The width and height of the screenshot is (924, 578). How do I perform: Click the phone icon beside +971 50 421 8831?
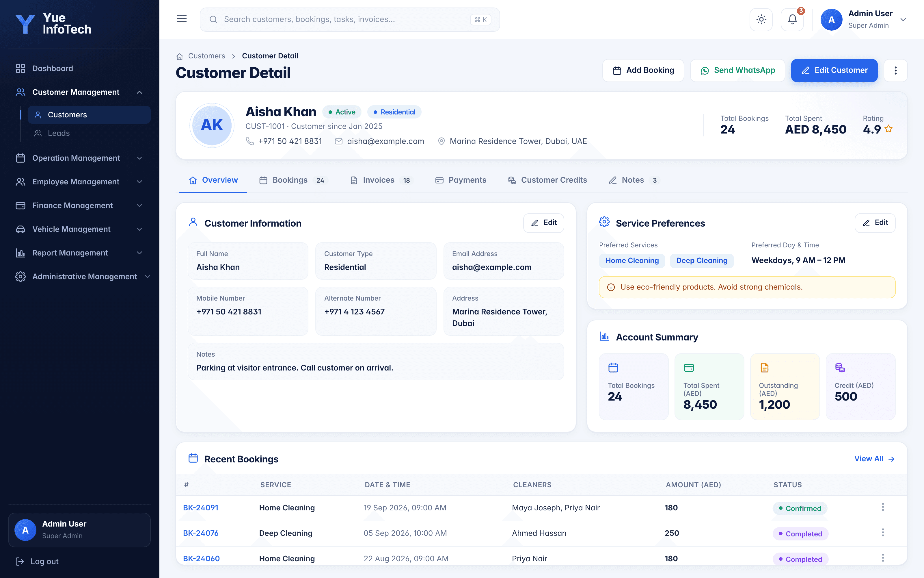(250, 141)
